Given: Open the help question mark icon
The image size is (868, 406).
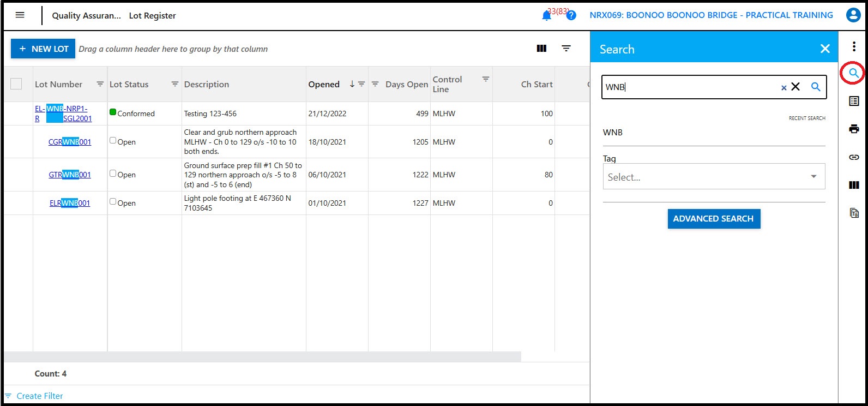Looking at the screenshot, I should 571,16.
